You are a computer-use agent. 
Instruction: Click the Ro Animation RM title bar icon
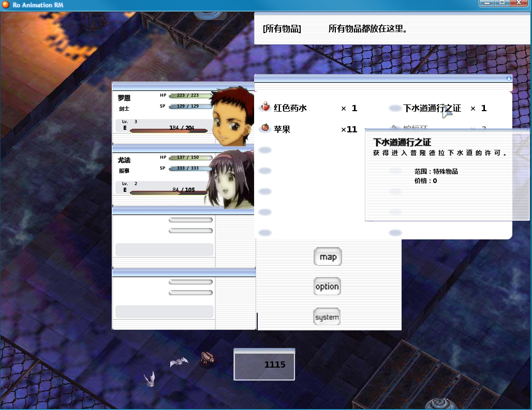click(x=6, y=5)
